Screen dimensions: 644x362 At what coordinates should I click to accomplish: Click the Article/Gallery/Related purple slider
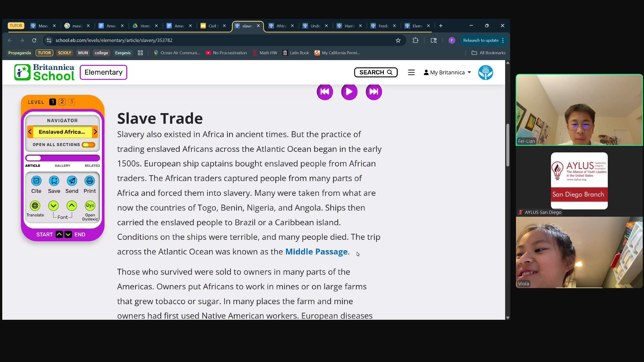[62, 158]
